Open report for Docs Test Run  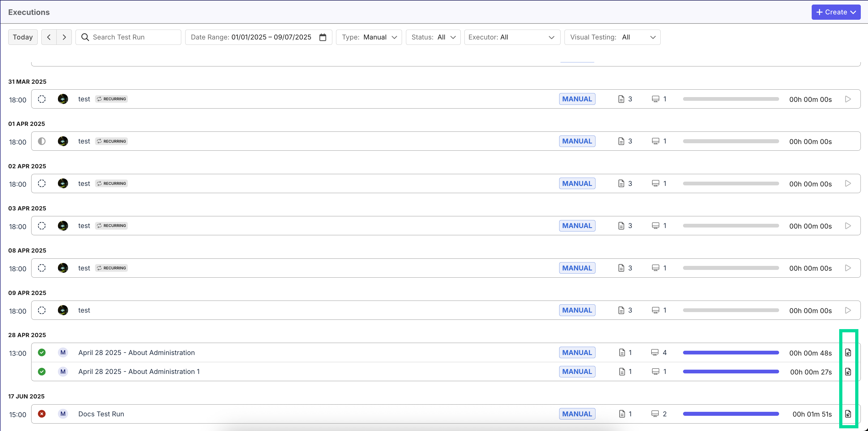848,414
